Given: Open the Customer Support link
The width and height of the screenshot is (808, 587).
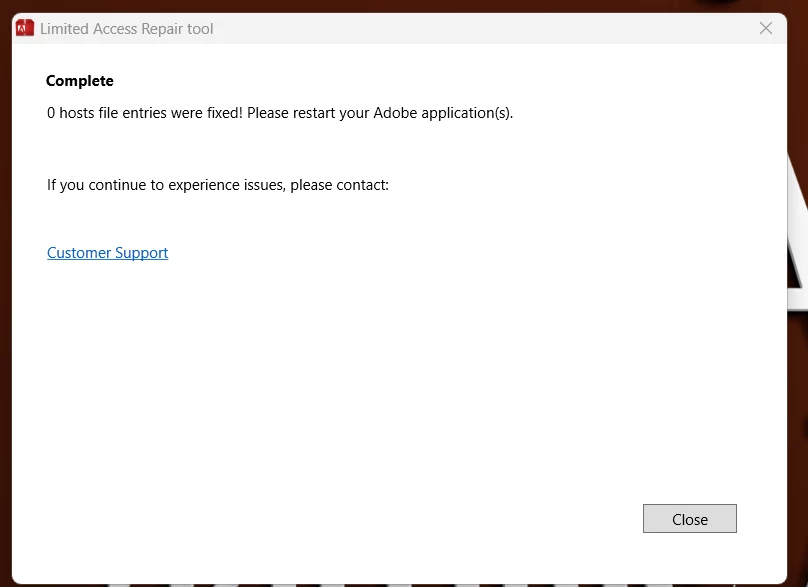Looking at the screenshot, I should (108, 253).
